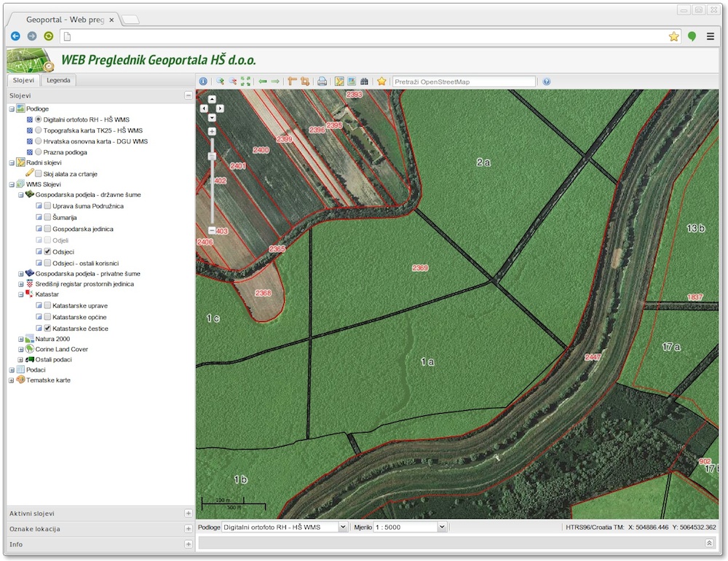The image size is (728, 561).
Task: Open the Mjerilo scale dropdown
Action: coord(441,527)
